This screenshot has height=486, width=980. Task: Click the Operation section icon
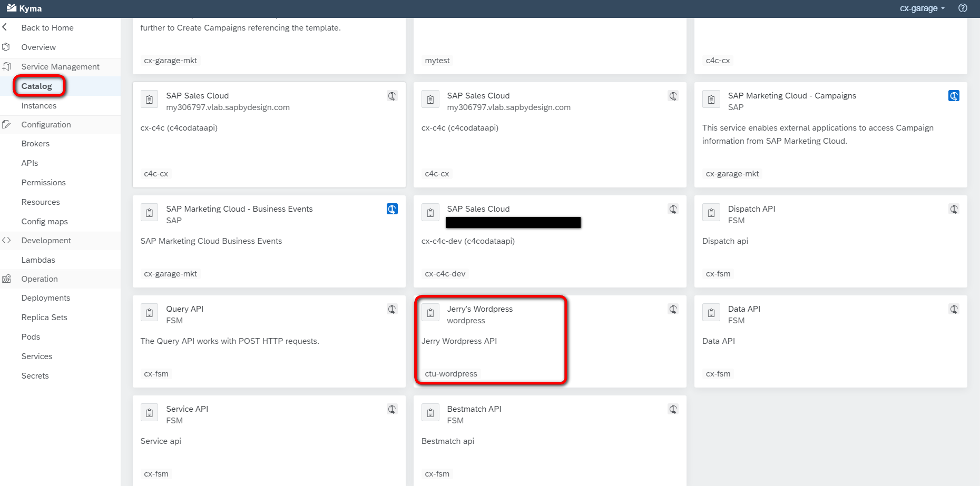point(6,279)
